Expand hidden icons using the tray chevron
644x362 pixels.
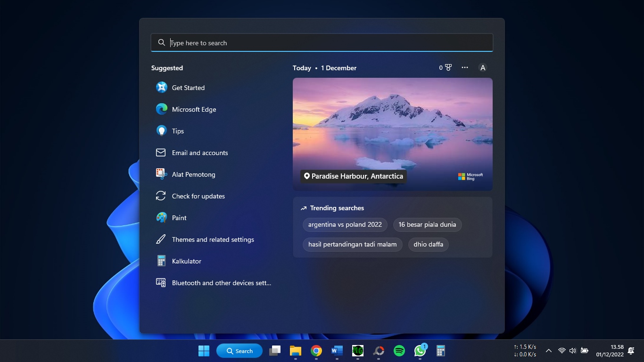549,351
